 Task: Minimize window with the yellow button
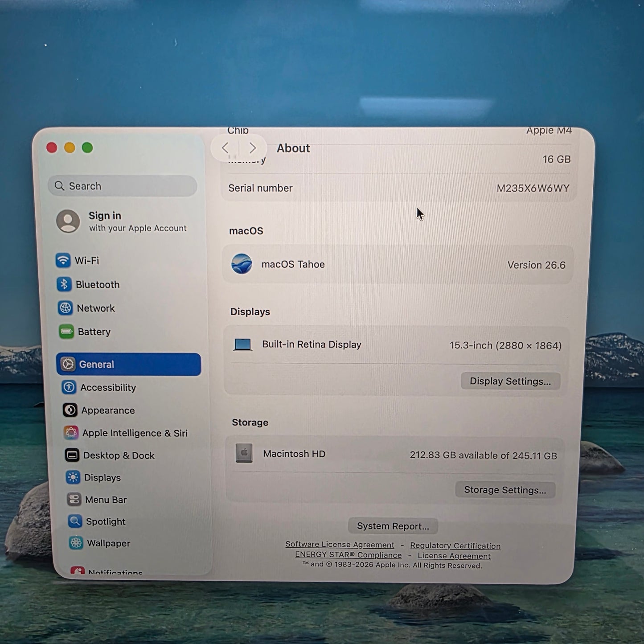point(70,148)
